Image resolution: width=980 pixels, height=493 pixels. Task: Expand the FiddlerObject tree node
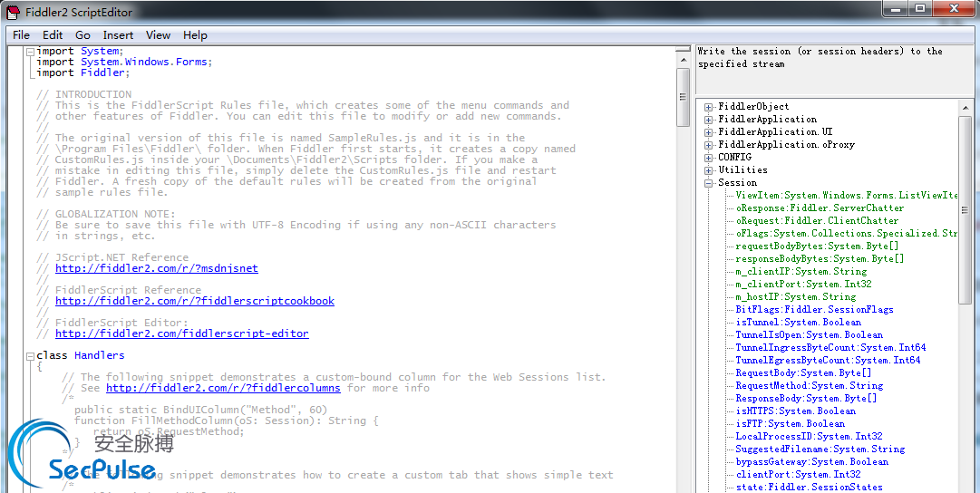[708, 108]
